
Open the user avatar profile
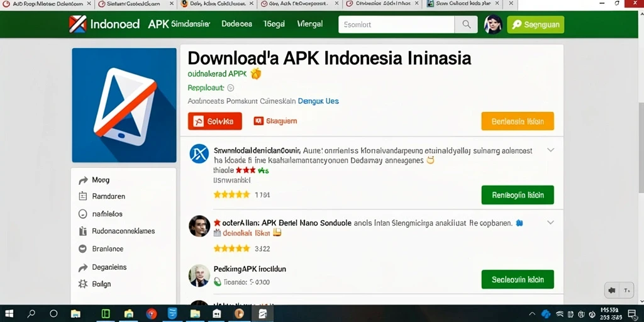493,25
